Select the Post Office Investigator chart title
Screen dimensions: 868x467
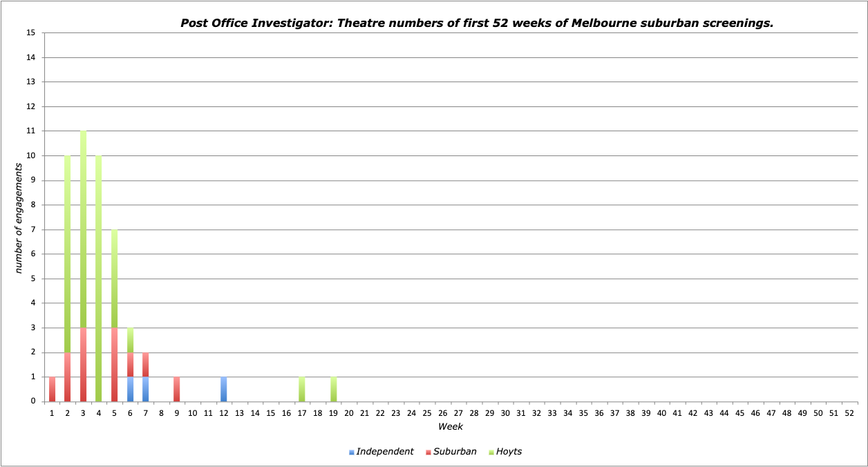pos(476,23)
